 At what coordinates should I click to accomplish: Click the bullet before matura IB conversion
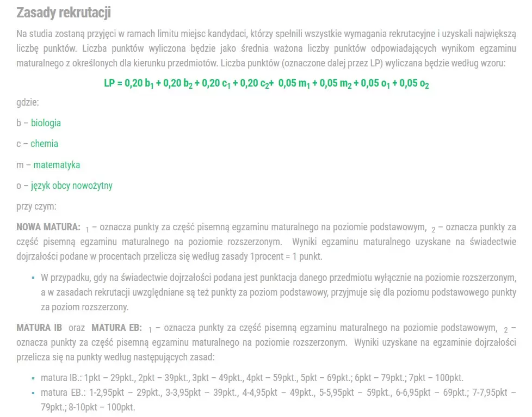33,378
